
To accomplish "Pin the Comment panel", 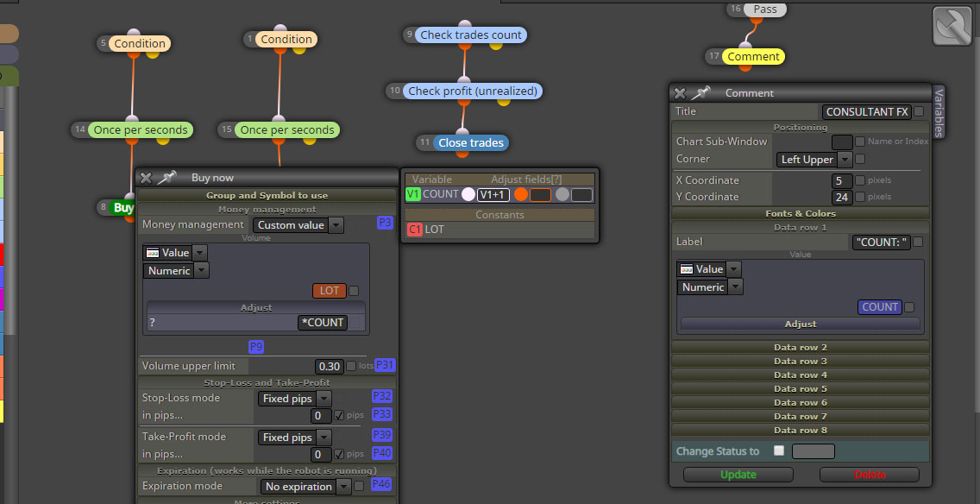I will [700, 93].
